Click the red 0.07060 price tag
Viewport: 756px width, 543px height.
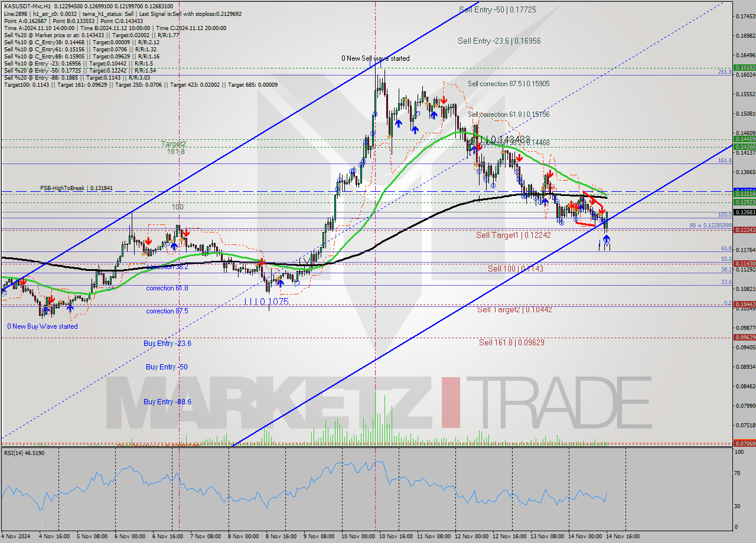coord(744,443)
